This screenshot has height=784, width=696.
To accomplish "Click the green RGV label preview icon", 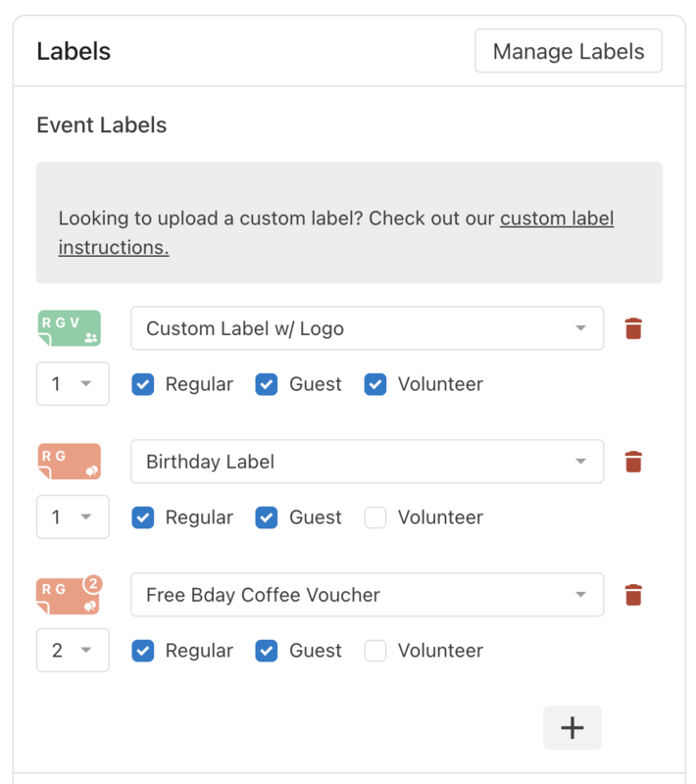I will [69, 328].
